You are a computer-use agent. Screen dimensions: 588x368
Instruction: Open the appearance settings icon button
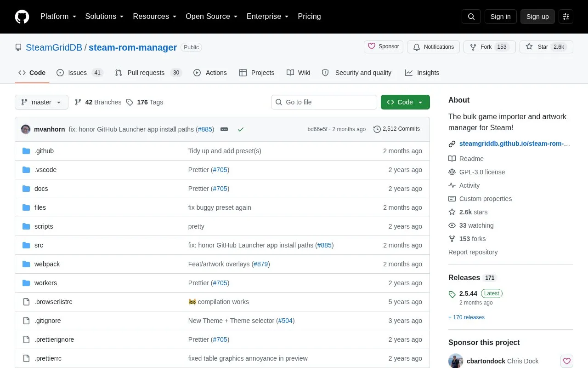pyautogui.click(x=566, y=17)
